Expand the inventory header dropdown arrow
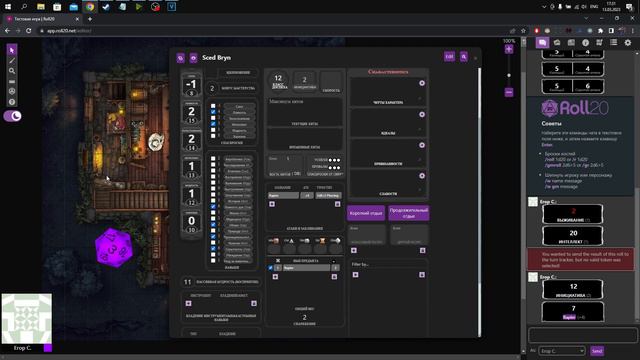Screen dimensions: 640x360 (333, 261)
